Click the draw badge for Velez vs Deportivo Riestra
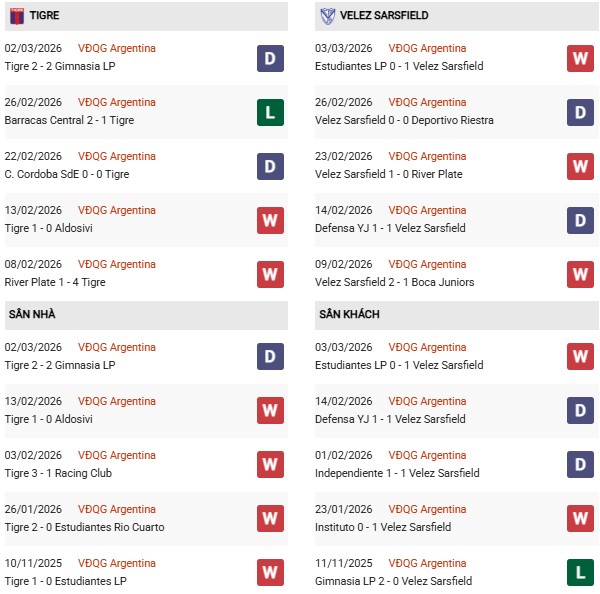The height and width of the screenshot is (594, 600). click(x=580, y=112)
